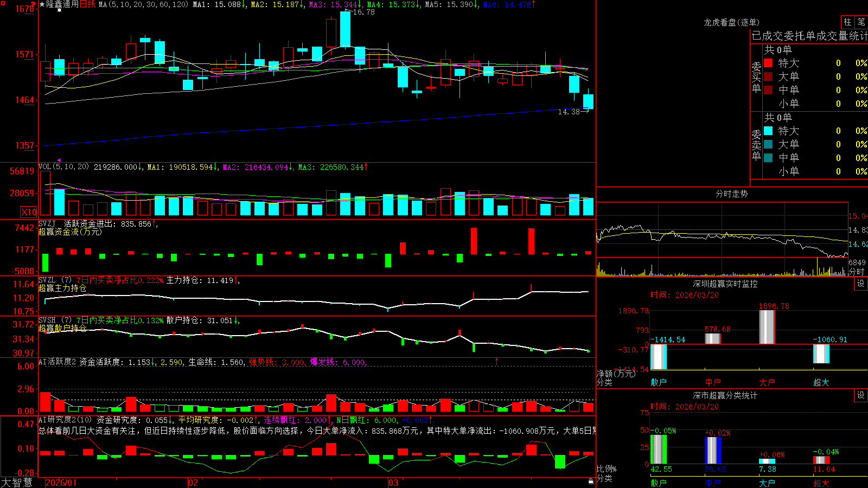Click the MA(5,10,20,30,60,120) indicator parameters
The height and width of the screenshot is (488, 868).
click(x=143, y=4)
